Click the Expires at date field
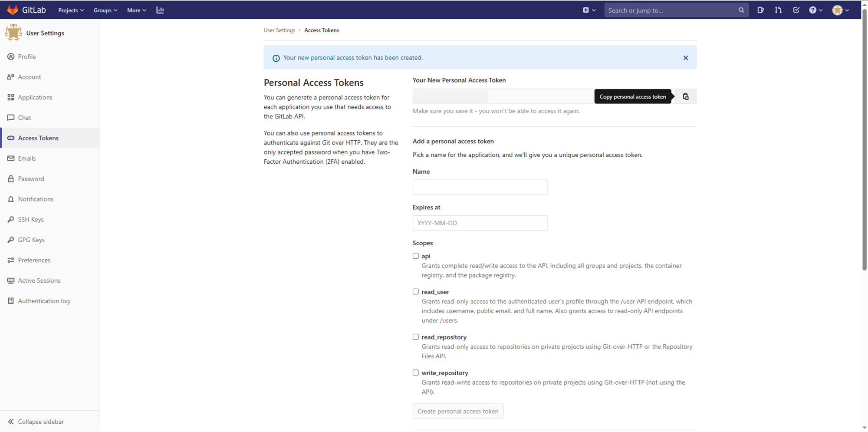This screenshot has width=868, height=432. [480, 223]
